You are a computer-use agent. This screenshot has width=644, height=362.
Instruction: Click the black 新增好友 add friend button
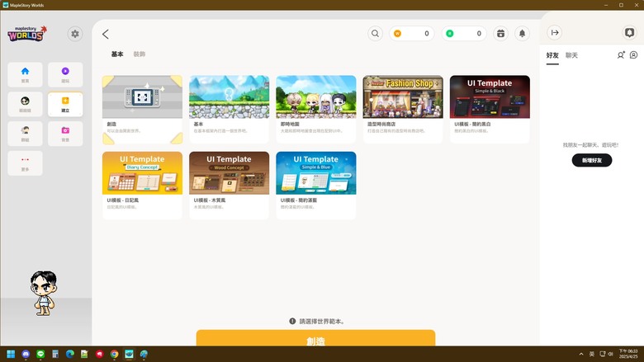coord(592,160)
